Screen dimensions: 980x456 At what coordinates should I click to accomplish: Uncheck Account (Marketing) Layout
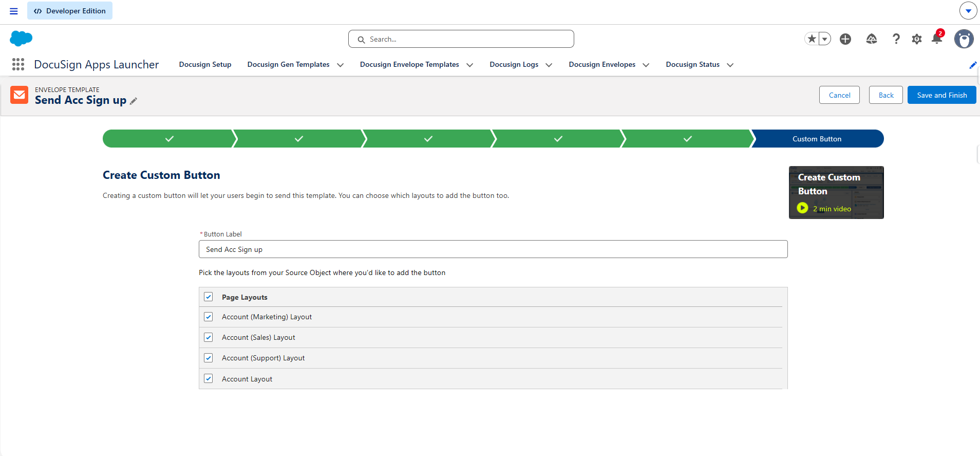tap(208, 317)
